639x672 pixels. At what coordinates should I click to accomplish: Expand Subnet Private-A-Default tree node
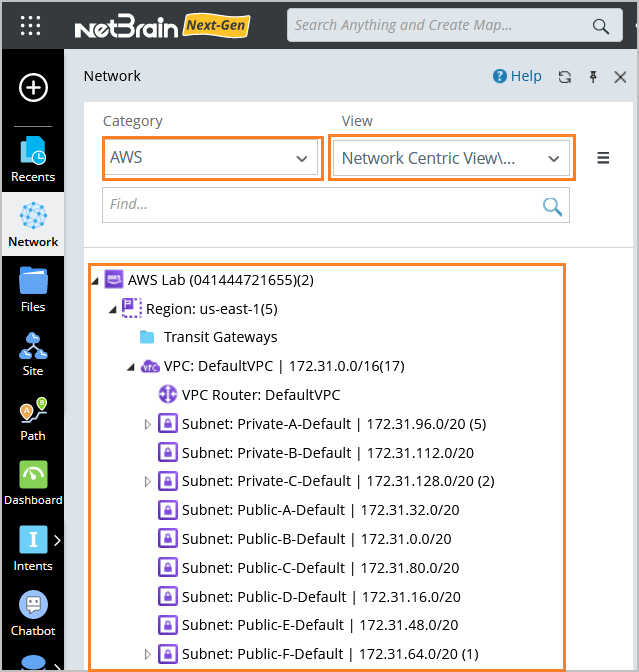point(148,425)
